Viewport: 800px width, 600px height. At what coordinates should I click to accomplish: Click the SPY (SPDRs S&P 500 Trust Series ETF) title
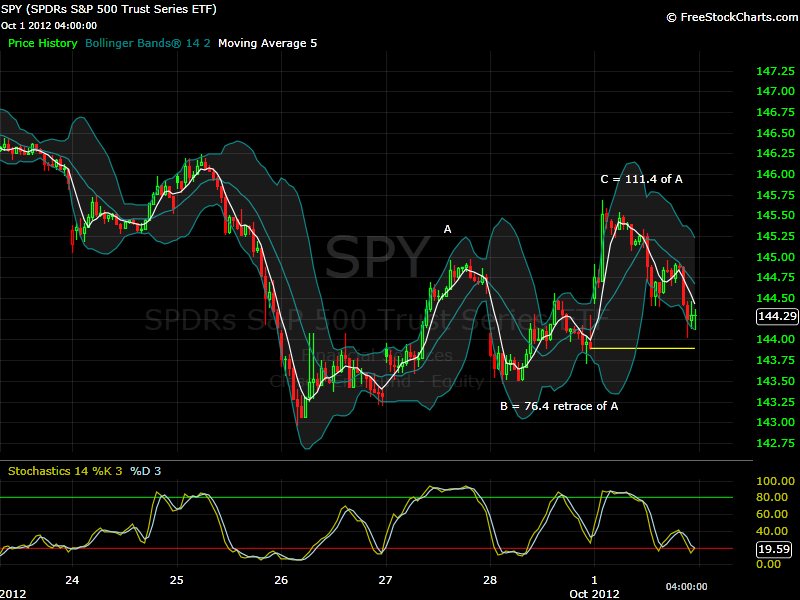pyautogui.click(x=108, y=9)
